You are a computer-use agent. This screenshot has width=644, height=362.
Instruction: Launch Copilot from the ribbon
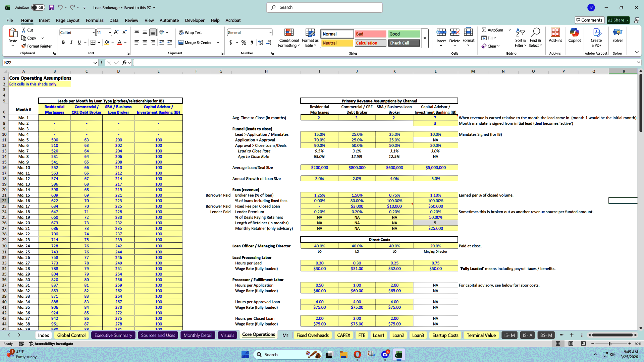click(575, 35)
